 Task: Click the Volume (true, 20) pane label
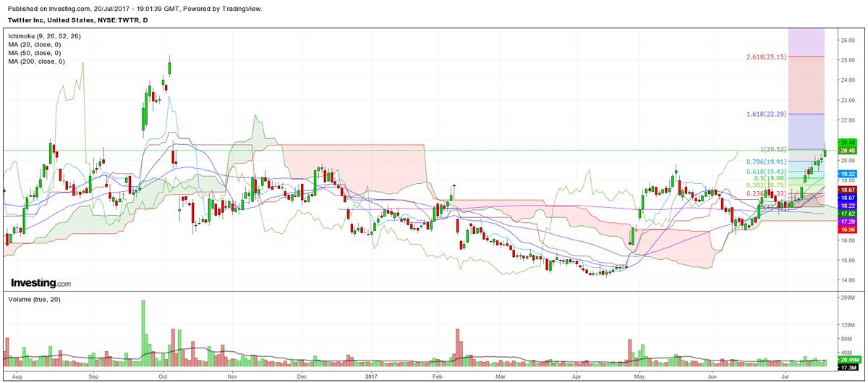coord(33,298)
